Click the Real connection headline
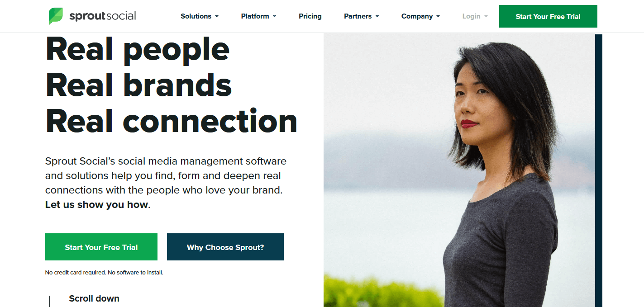Viewport: 644px width, 307px height. tap(172, 121)
